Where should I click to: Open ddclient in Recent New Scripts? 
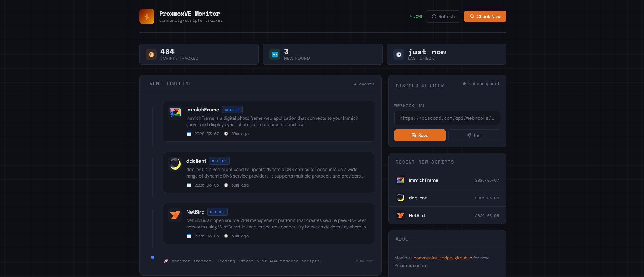447,198
